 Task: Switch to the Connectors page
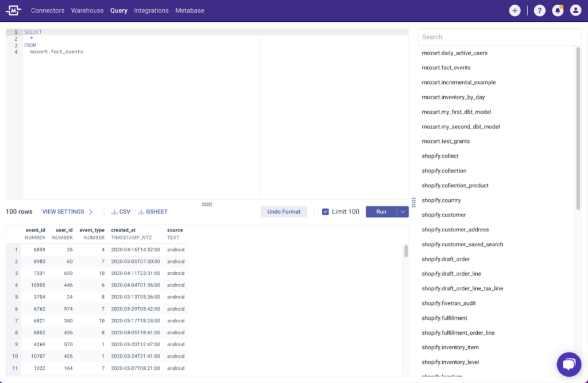[48, 10]
